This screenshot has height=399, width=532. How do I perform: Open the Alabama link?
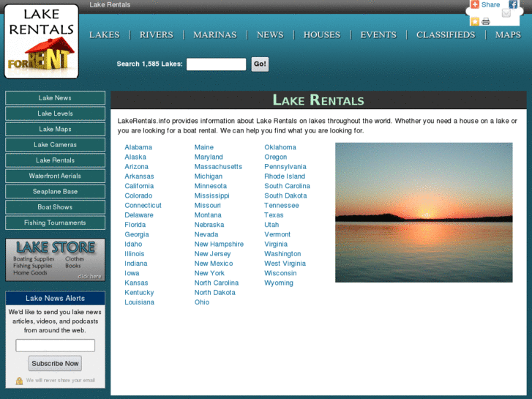(138, 147)
